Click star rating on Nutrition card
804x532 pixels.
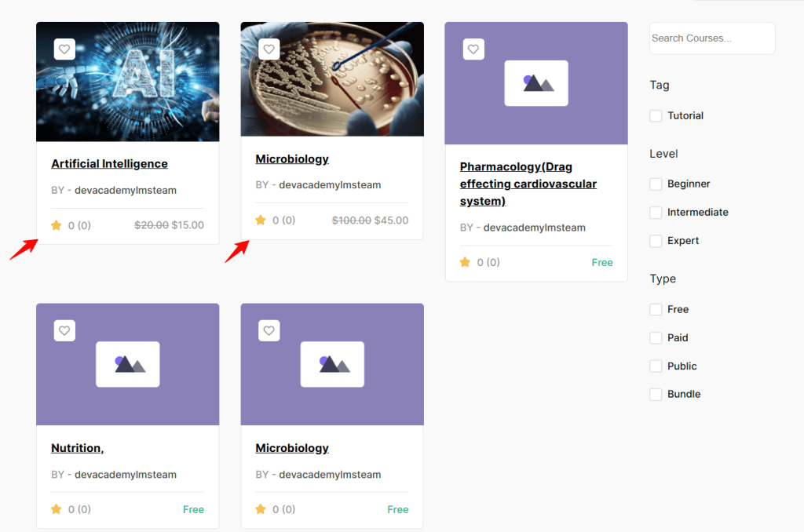[57, 509]
